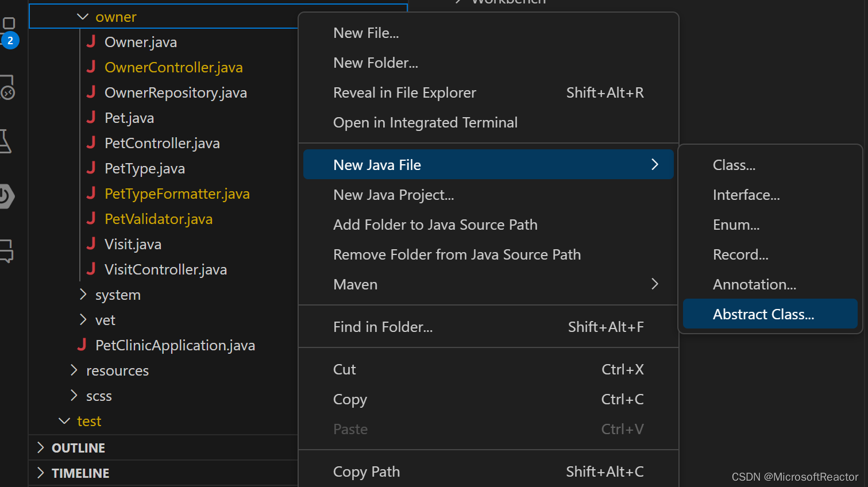The image size is (868, 487).
Task: Create a new Annotation... from submenu
Action: tap(770, 284)
